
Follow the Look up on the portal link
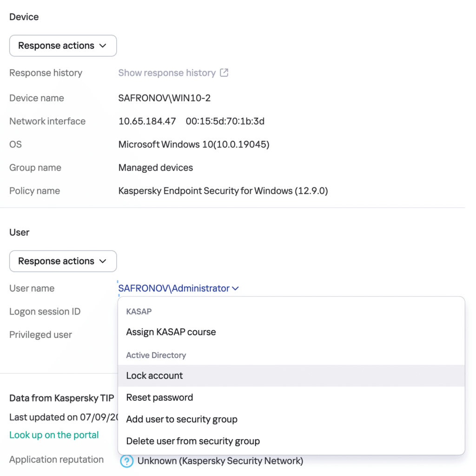54,435
